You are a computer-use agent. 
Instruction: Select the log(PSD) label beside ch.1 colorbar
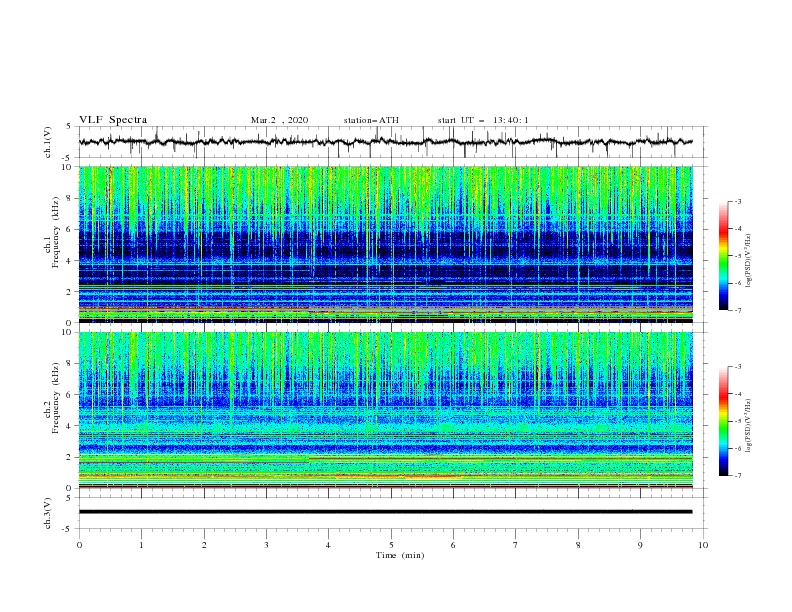pyautogui.click(x=748, y=261)
